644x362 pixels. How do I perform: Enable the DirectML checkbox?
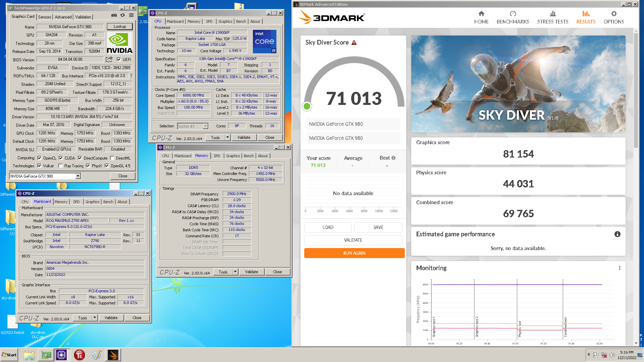point(112,158)
